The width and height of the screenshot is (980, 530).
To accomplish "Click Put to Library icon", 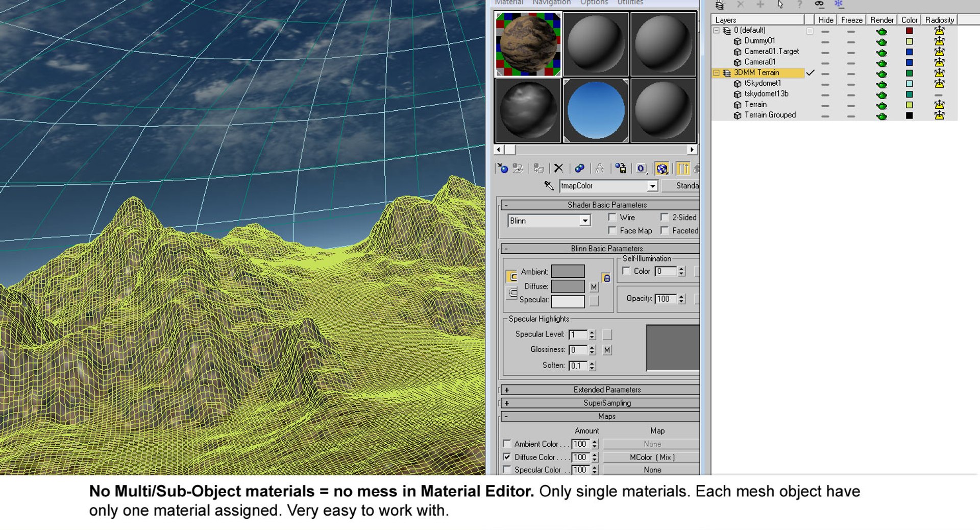I will click(x=621, y=168).
